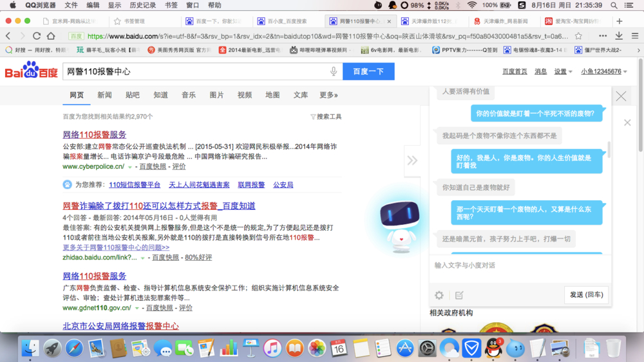Open a new browser tab
644x362 pixels.
[x=620, y=21]
